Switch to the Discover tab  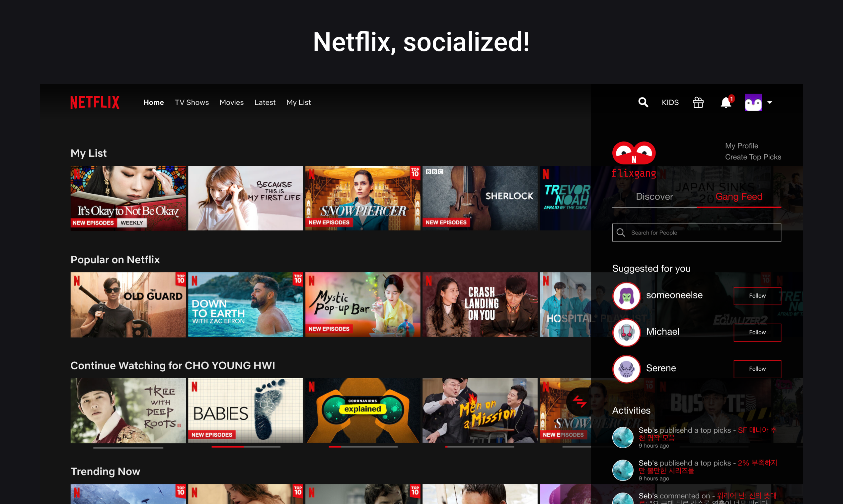(x=654, y=197)
